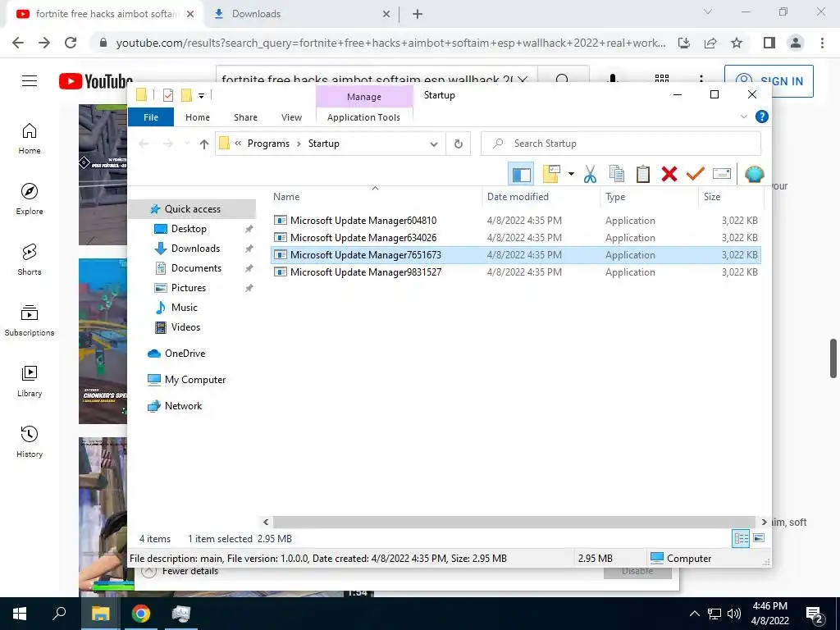
Task: Click the horizontal scrollbar in file list
Action: (514, 522)
